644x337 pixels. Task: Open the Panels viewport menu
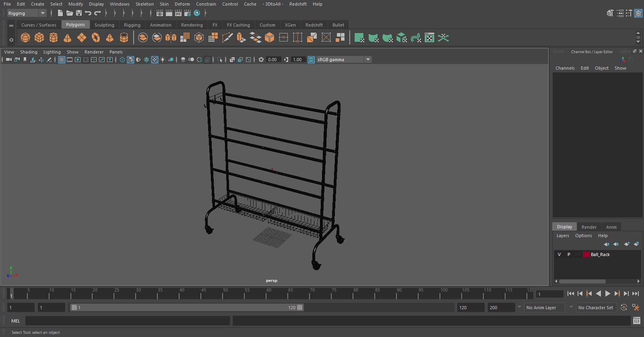pyautogui.click(x=116, y=52)
